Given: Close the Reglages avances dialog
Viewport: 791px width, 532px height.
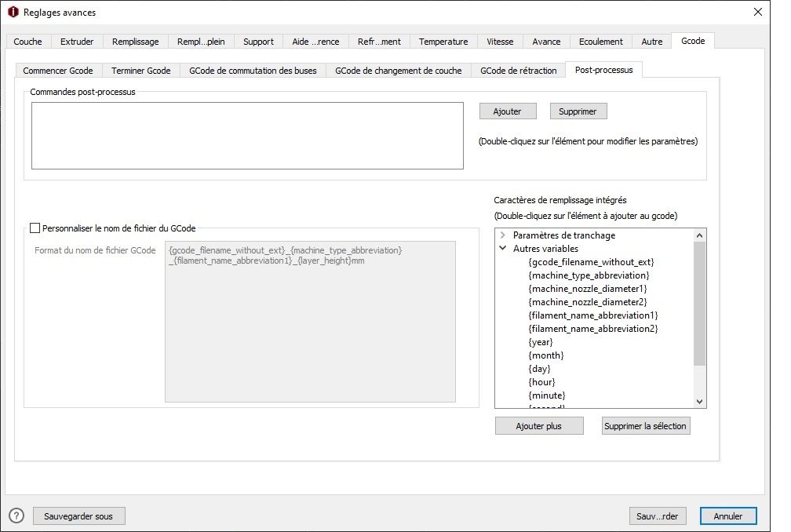Looking at the screenshot, I should coord(758,12).
